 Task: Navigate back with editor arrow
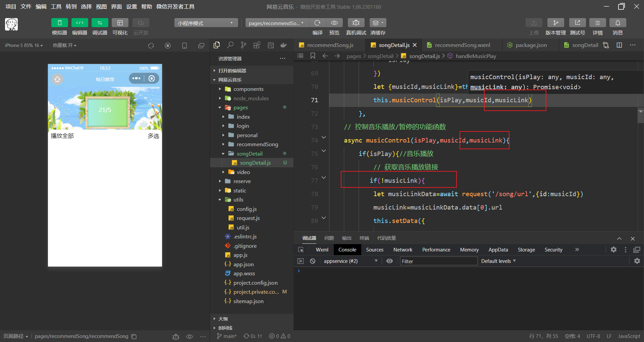pyautogui.click(x=325, y=56)
